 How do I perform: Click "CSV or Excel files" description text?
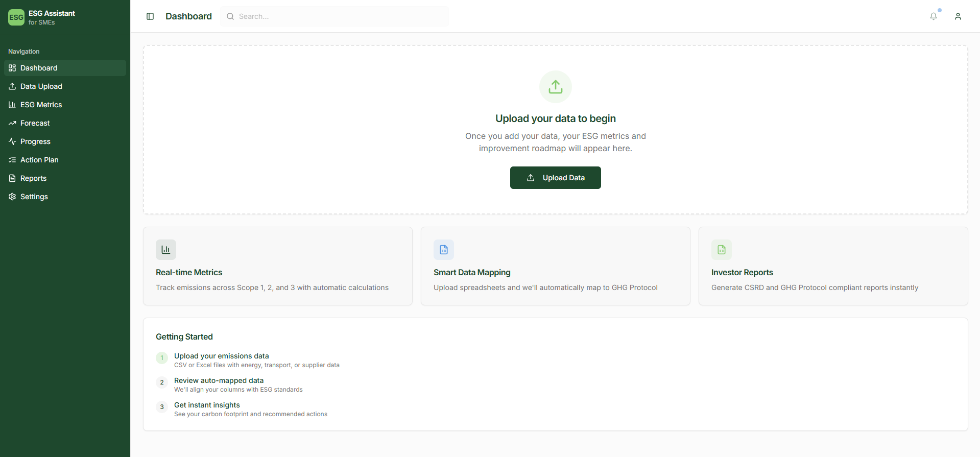(x=257, y=365)
